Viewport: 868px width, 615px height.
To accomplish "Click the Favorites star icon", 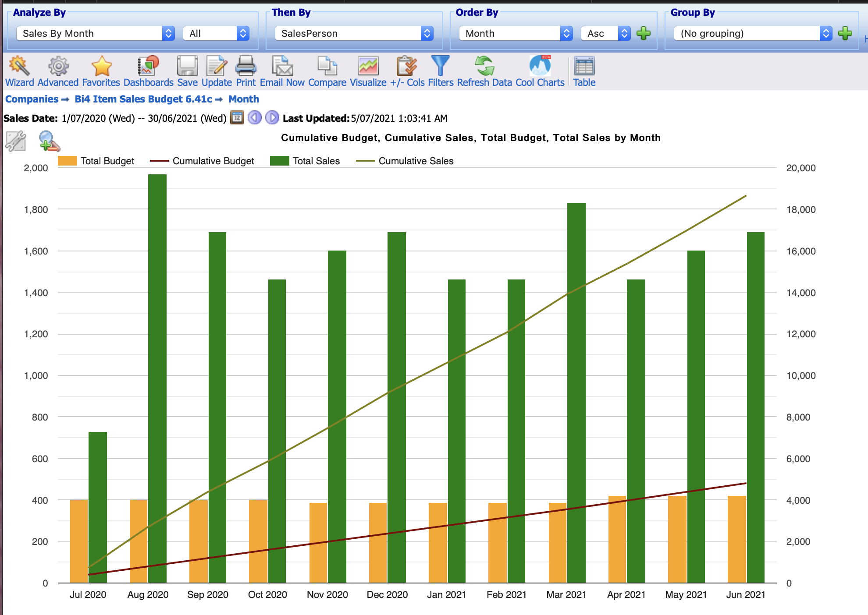I will [102, 66].
